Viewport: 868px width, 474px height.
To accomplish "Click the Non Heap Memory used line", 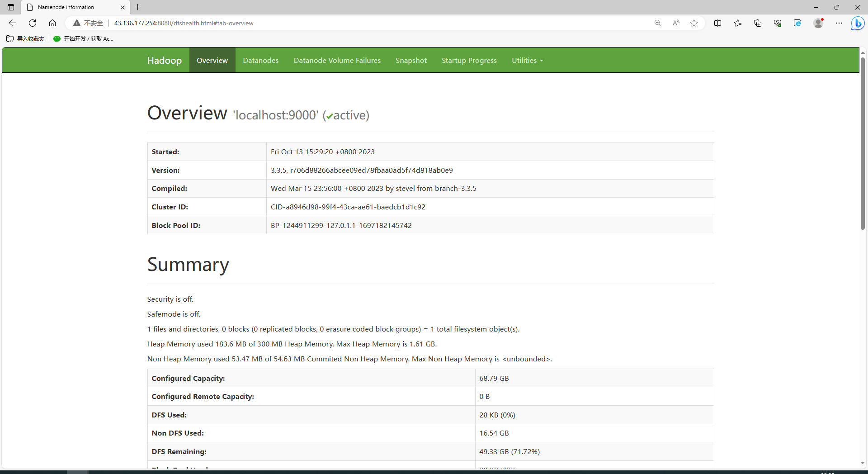I will 350,359.
